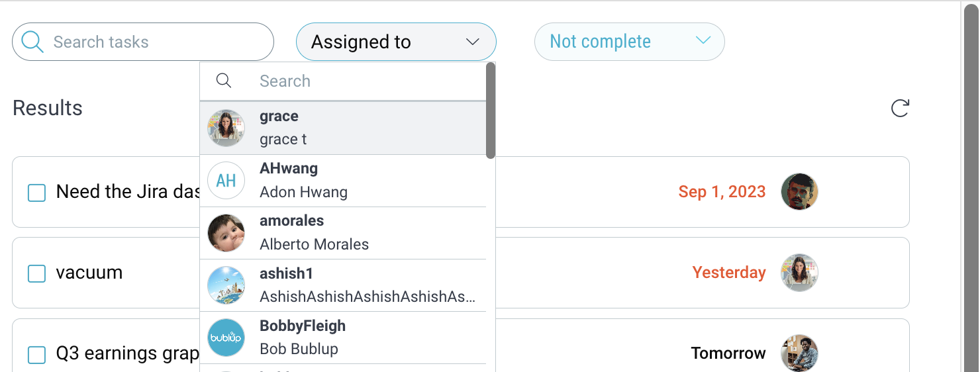This screenshot has width=980, height=372.
Task: Collapse the Assigned to dropdown
Action: (x=396, y=42)
